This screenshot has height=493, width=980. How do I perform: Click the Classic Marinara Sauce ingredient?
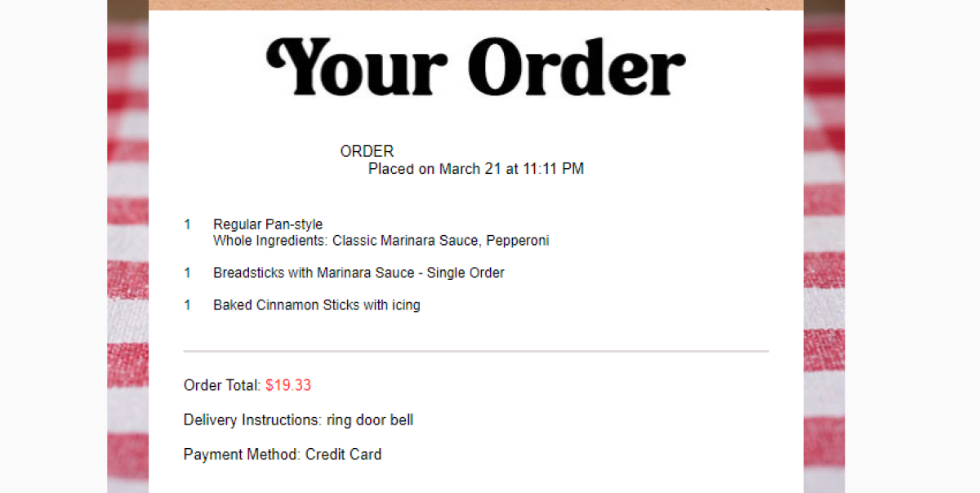(405, 241)
